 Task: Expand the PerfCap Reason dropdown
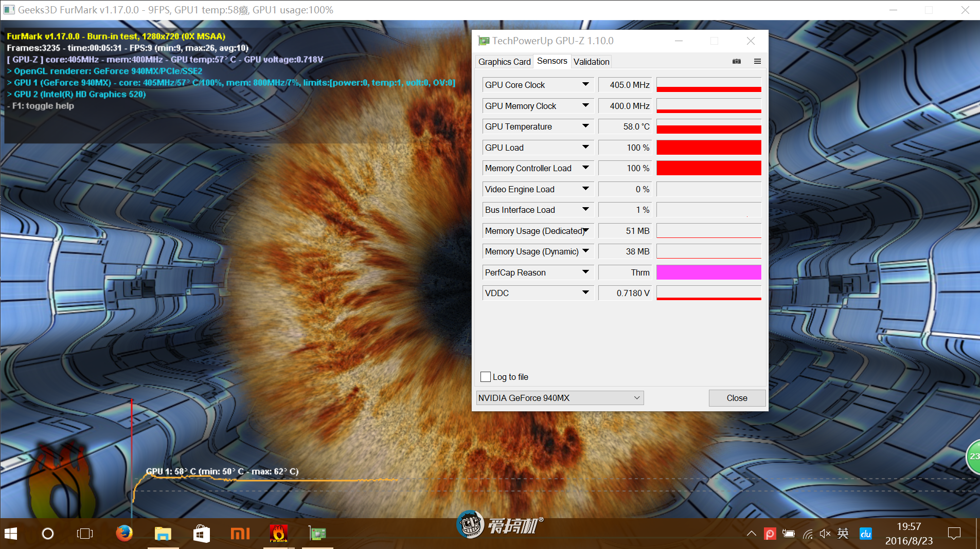[x=585, y=272]
